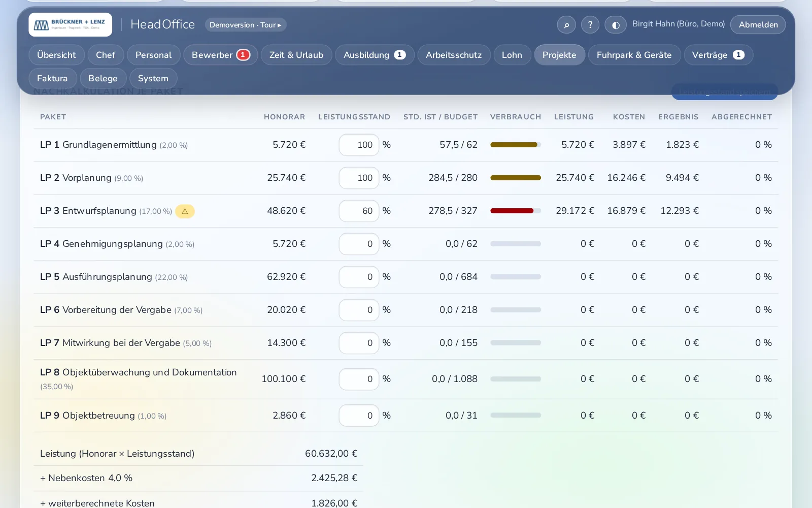Click the Verträge notification badge
Screen dimensions: 812x508
[x=738, y=55]
